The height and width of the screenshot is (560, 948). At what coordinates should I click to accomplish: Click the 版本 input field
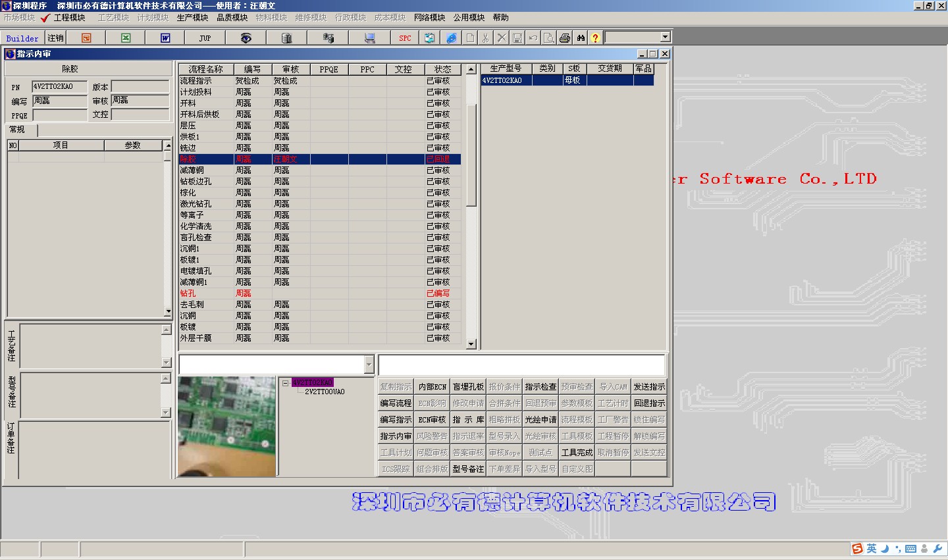pyautogui.click(x=140, y=87)
